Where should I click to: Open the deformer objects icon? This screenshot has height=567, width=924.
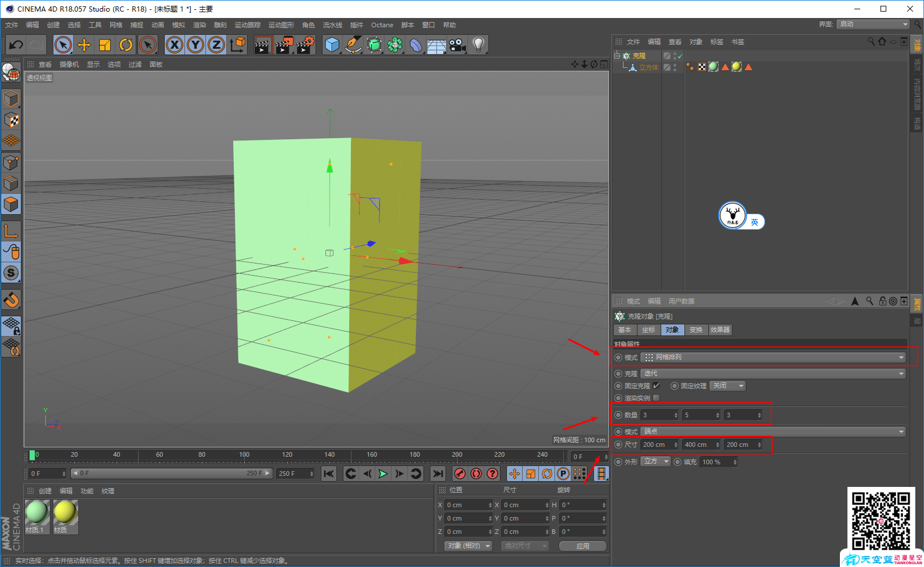point(416,45)
